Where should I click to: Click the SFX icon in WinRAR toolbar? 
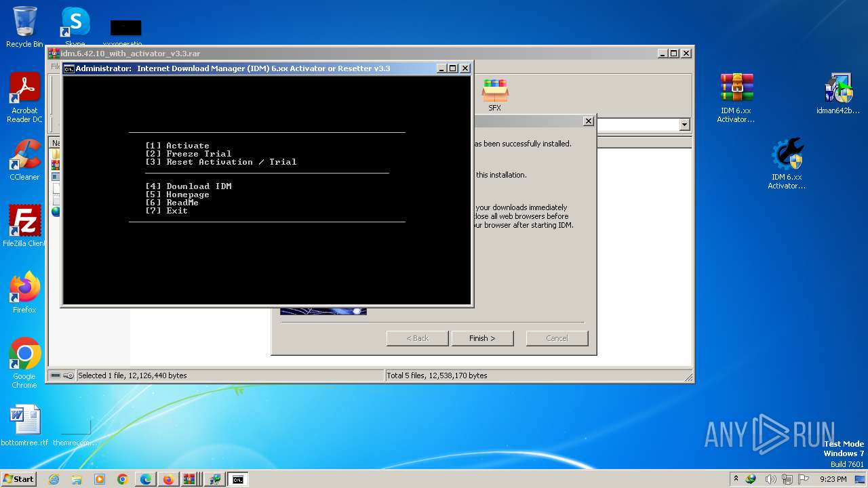[495, 95]
